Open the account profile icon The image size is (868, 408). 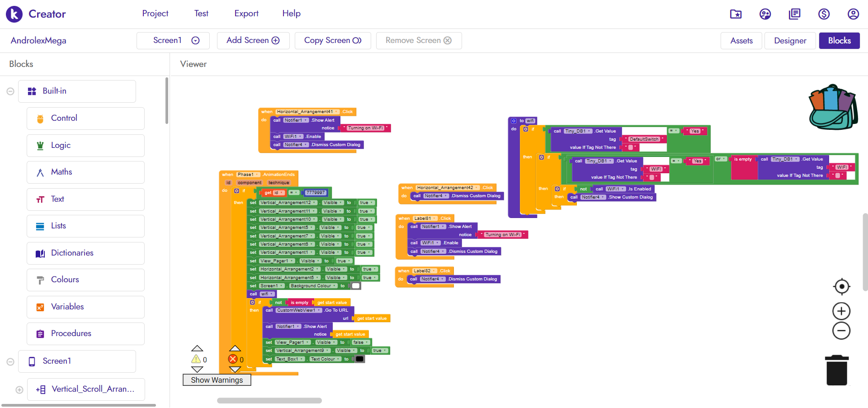point(853,14)
